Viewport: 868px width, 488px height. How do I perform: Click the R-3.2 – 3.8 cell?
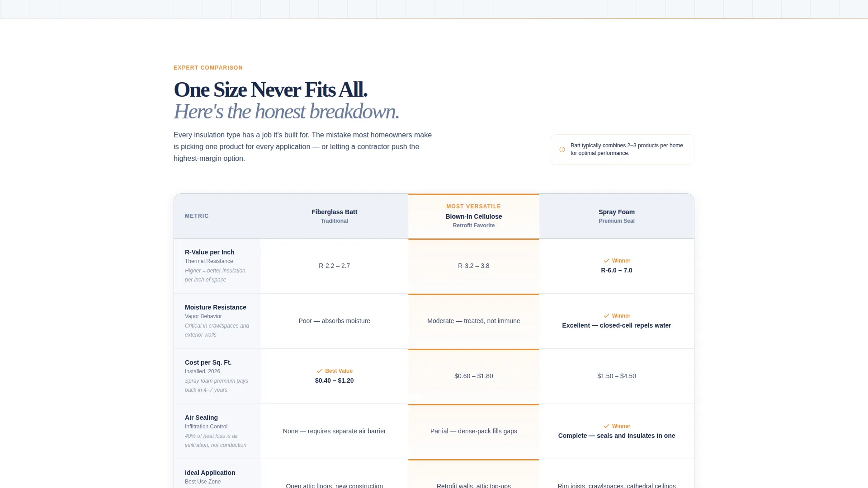pyautogui.click(x=474, y=266)
